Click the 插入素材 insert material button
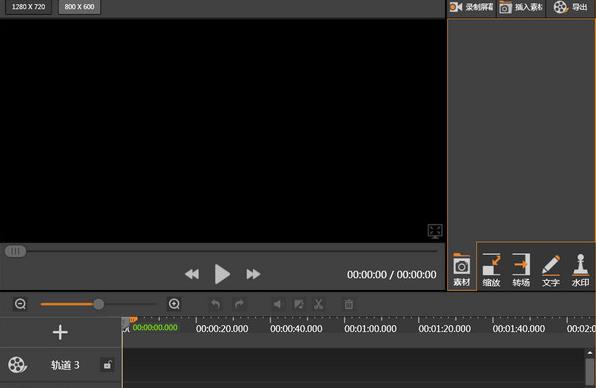 pyautogui.click(x=521, y=7)
